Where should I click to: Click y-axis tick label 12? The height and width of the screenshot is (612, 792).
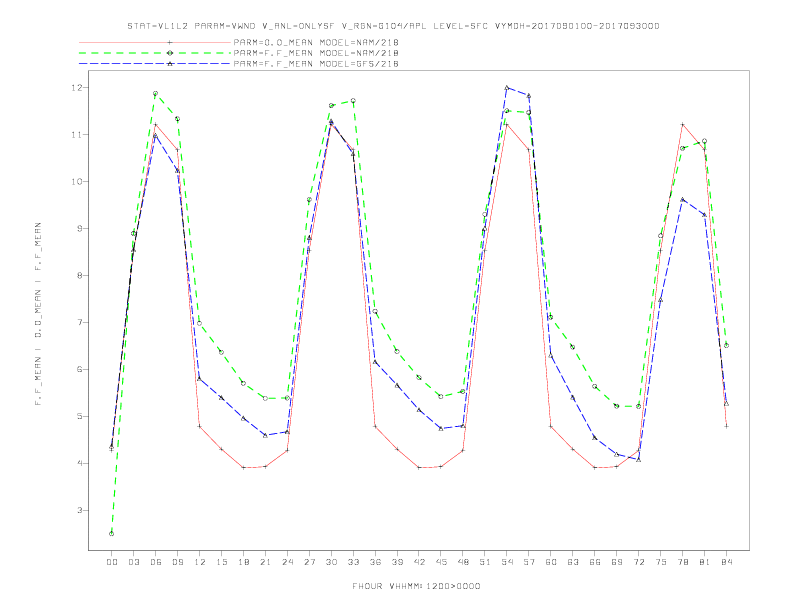pyautogui.click(x=76, y=87)
